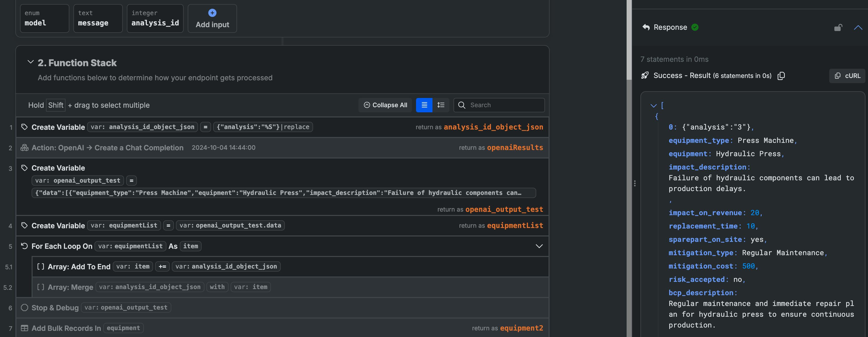This screenshot has height=337, width=868.
Task: Click tag icon of step 3 Create Variable
Action: [24, 168]
